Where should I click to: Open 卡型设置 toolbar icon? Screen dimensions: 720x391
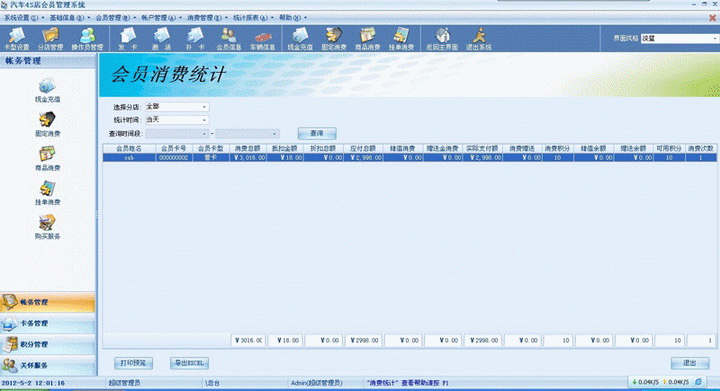(x=17, y=39)
